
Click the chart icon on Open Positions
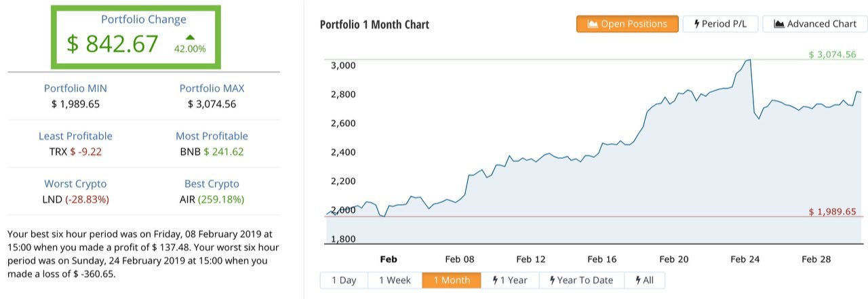(593, 24)
